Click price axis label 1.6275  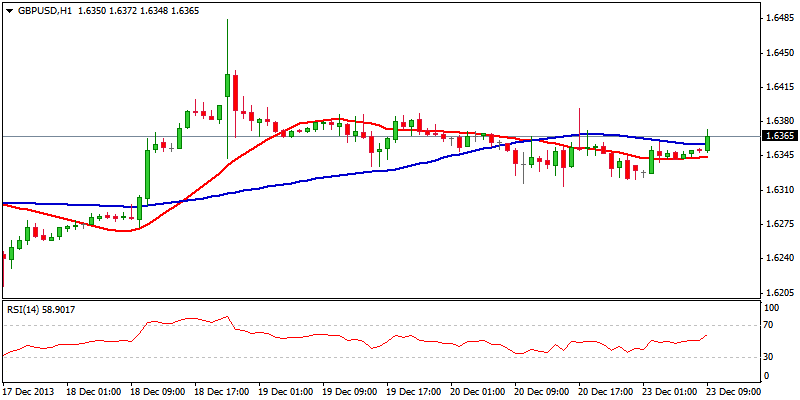click(x=780, y=224)
